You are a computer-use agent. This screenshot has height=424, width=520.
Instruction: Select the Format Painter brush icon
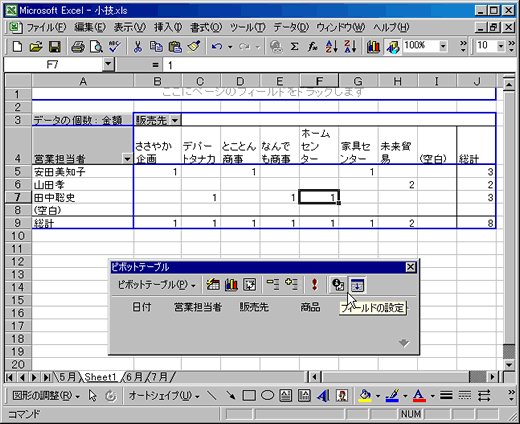coord(194,47)
